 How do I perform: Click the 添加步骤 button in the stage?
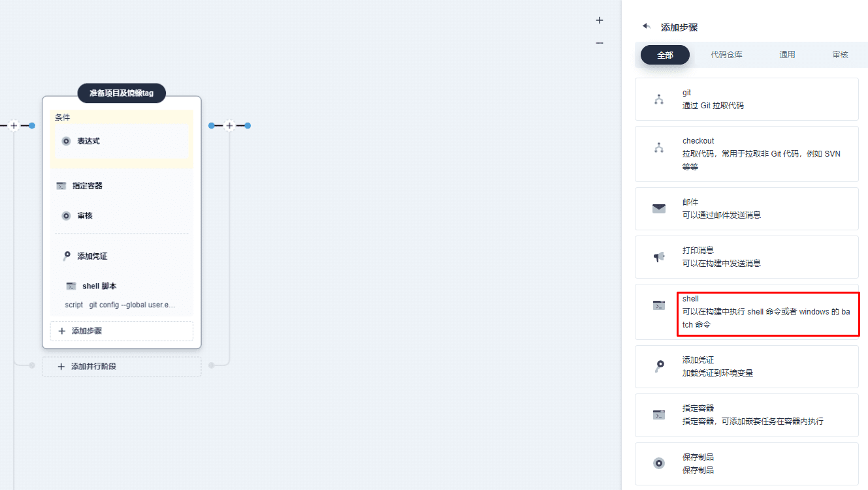point(121,331)
